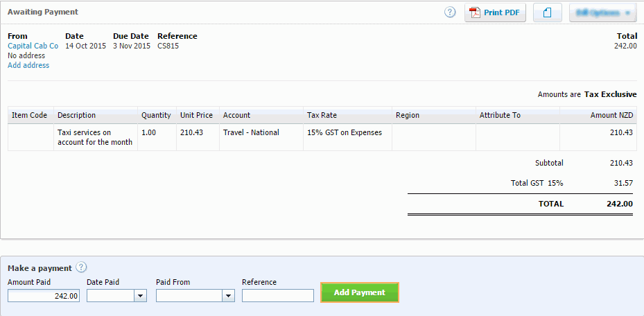Click the Item Code column header
Image resolution: width=644 pixels, height=316 pixels.
click(30, 115)
